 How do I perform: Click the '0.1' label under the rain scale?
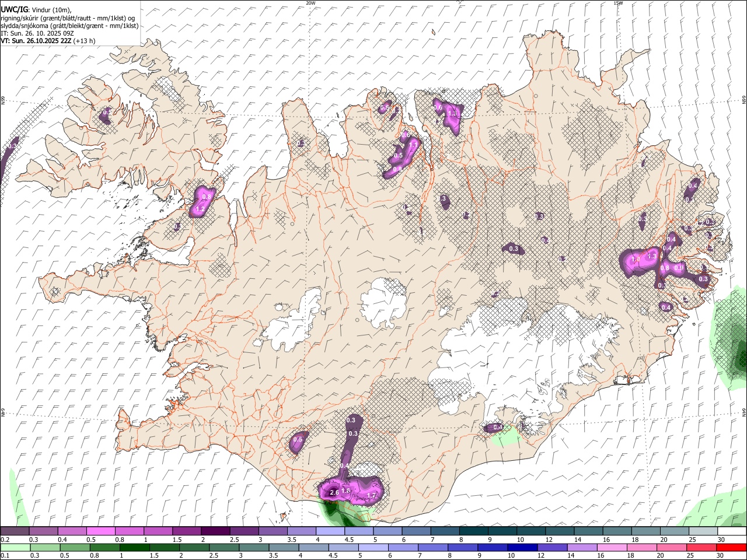tap(5, 555)
